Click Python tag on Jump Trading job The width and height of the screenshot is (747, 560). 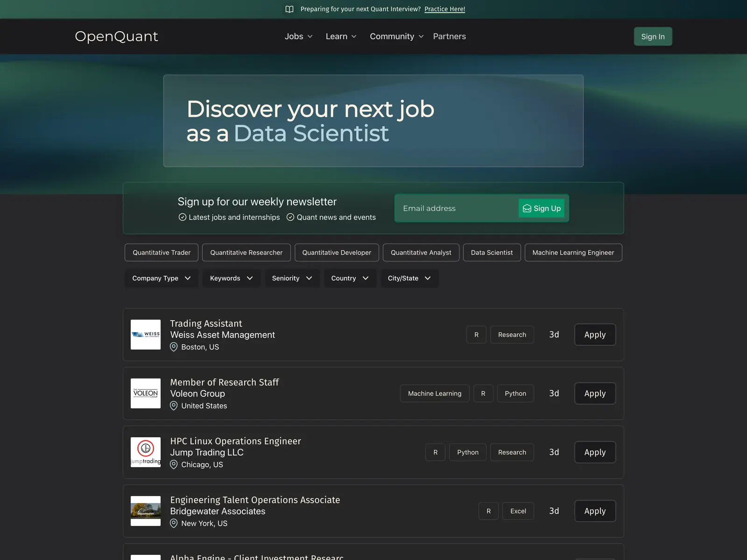[x=468, y=452]
